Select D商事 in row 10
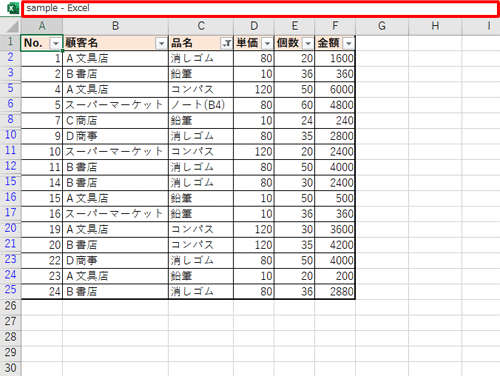Image resolution: width=500 pixels, height=376 pixels. coord(115,136)
